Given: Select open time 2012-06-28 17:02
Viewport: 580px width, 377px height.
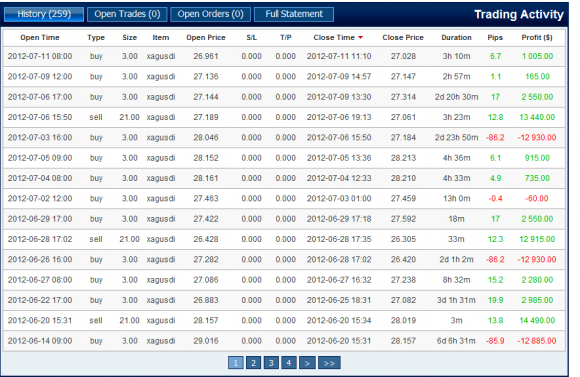Looking at the screenshot, I should 40,239.
